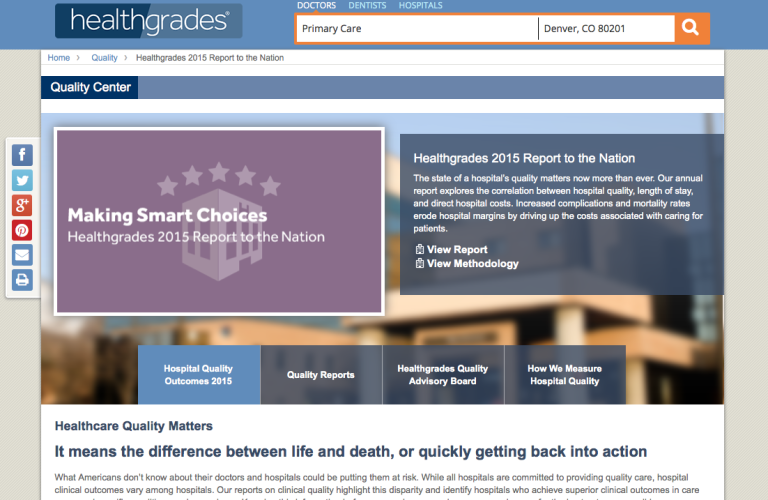Image resolution: width=768 pixels, height=500 pixels.
Task: Select the Doctors search tab
Action: (x=316, y=5)
